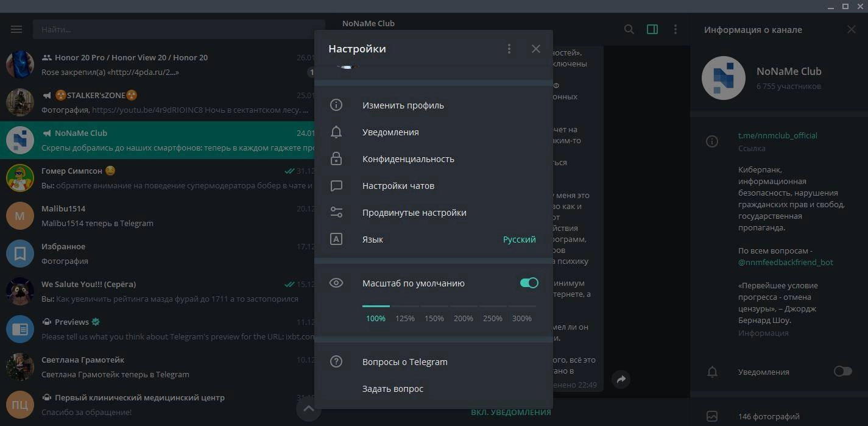Click the ПЦ avatar circle
This screenshot has width=868, height=426.
(x=20, y=405)
